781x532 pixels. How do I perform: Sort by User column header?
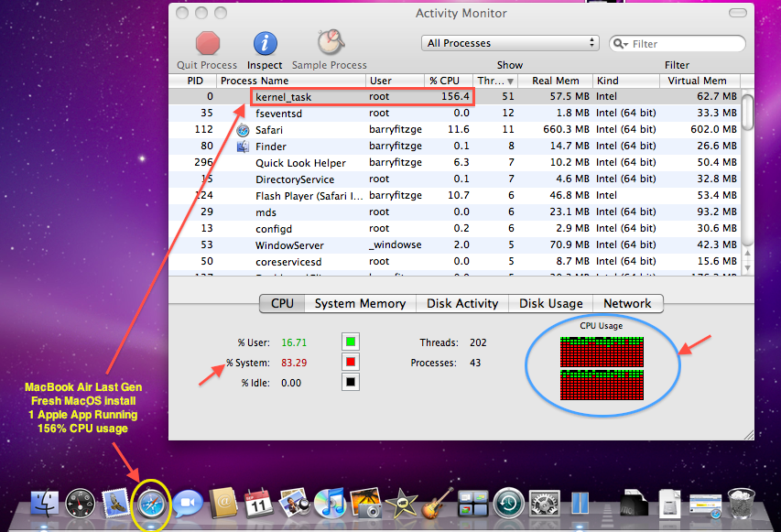pyautogui.click(x=395, y=81)
